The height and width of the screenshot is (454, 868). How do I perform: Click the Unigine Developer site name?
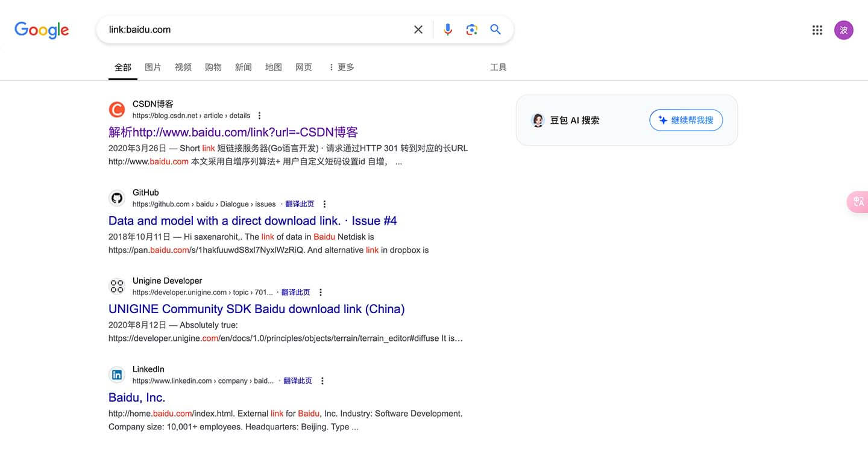click(167, 281)
